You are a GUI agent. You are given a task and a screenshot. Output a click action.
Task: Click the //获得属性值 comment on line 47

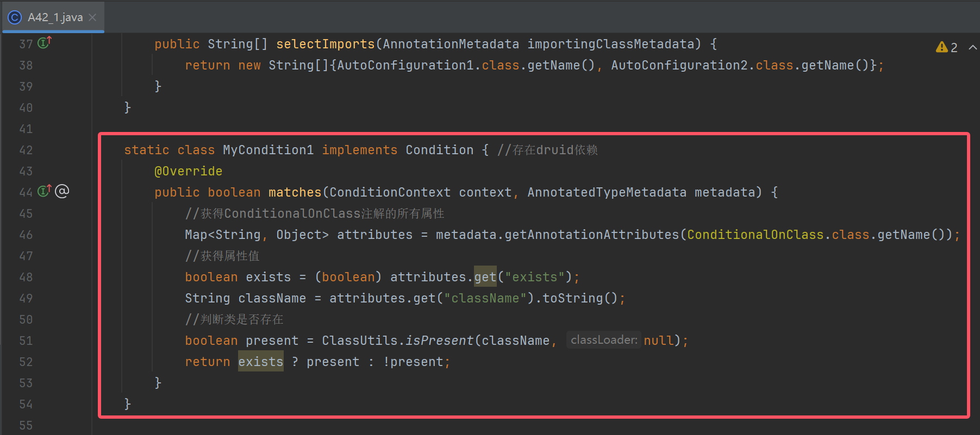222,256
